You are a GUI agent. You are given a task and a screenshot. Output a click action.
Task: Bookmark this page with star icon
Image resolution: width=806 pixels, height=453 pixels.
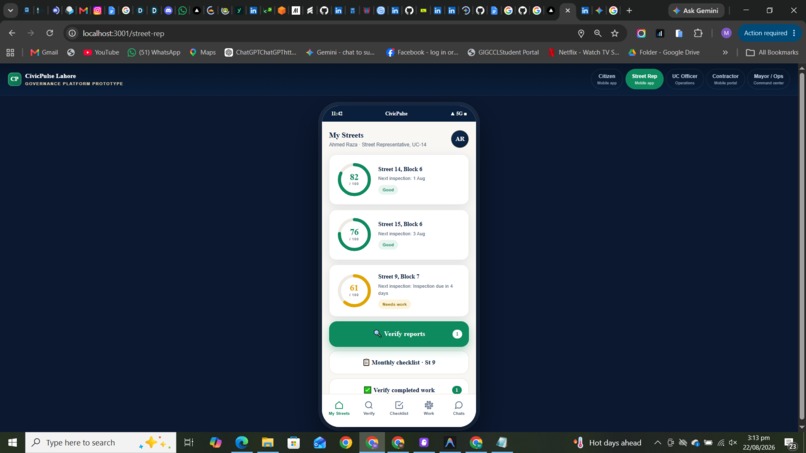pos(615,33)
